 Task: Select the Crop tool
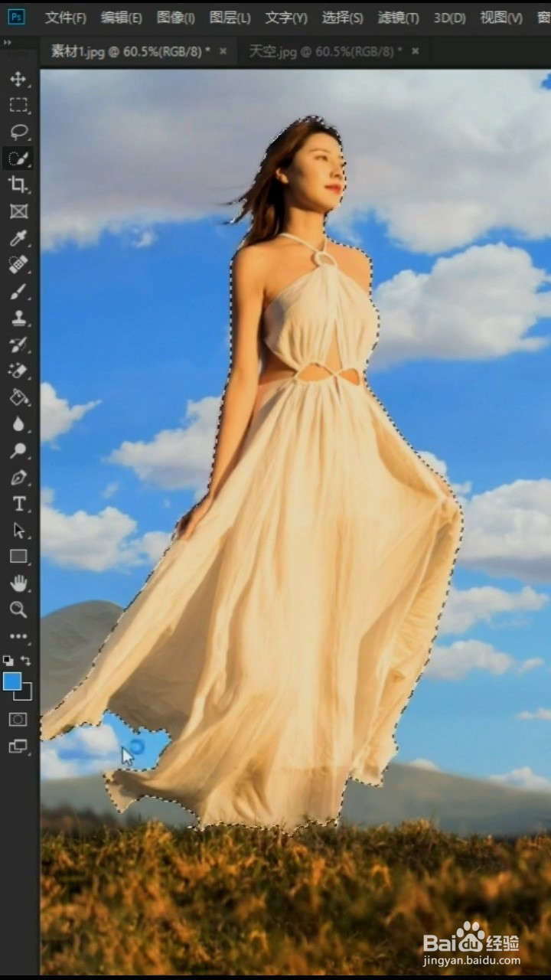[18, 185]
